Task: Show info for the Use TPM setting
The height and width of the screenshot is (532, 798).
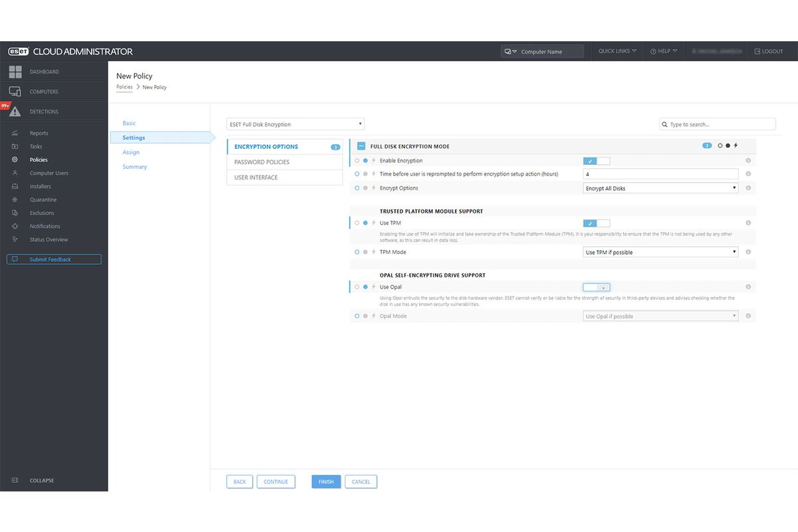Action: (x=748, y=223)
